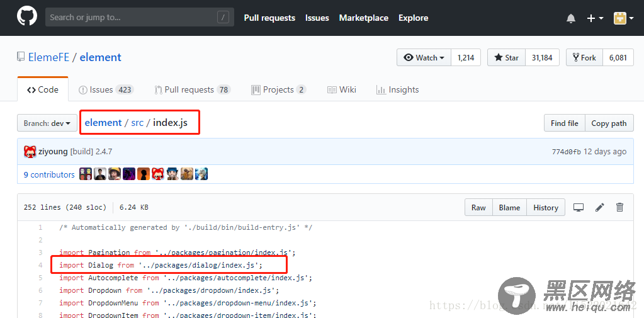Select the Code tab
The height and width of the screenshot is (318, 644).
(43, 89)
